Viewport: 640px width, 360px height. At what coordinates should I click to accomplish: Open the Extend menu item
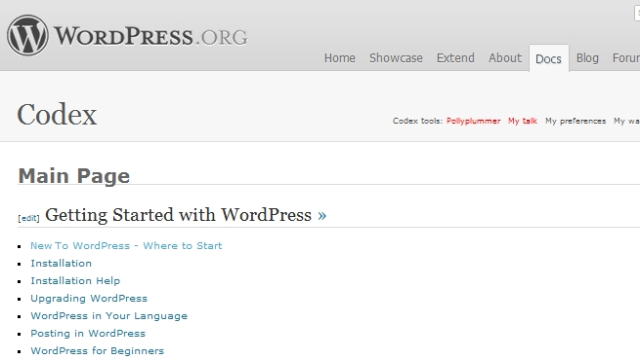tap(456, 58)
